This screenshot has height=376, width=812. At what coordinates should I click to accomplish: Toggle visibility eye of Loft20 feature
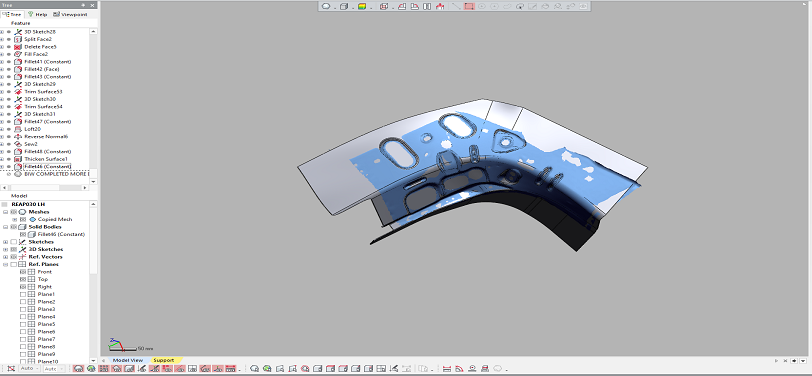8,129
